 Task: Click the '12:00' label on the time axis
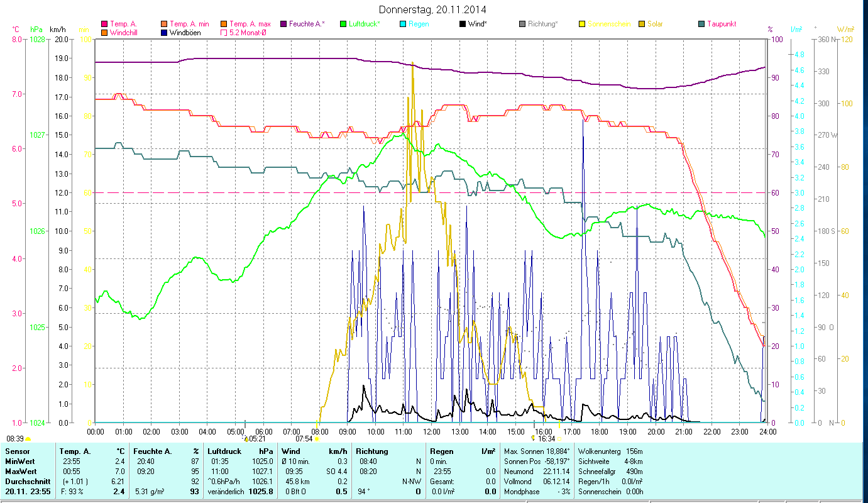[432, 432]
